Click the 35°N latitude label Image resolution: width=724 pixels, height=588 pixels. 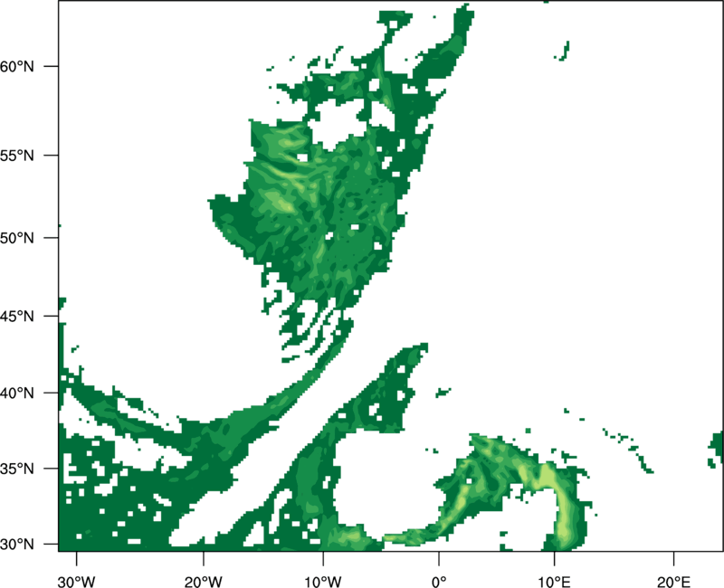pyautogui.click(x=17, y=469)
